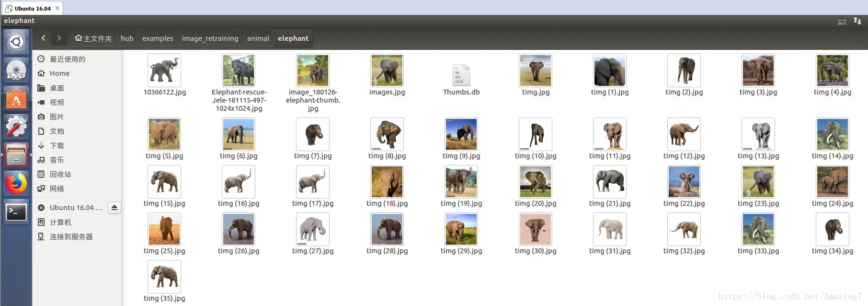Viewport: 868px width, 306px height.
Task: Click the timg (29).jpg file name
Action: click(x=461, y=251)
